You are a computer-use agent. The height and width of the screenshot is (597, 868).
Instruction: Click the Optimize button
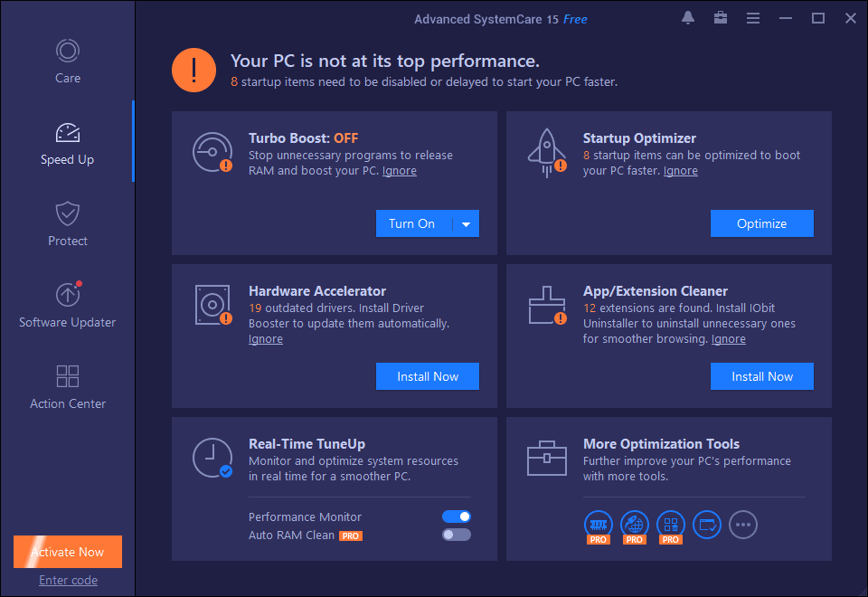pyautogui.click(x=761, y=223)
